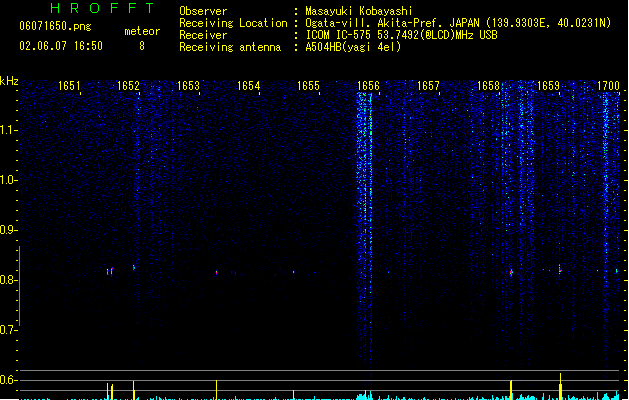Click the 1651 time marker
This screenshot has width=629, height=400.
coord(69,86)
